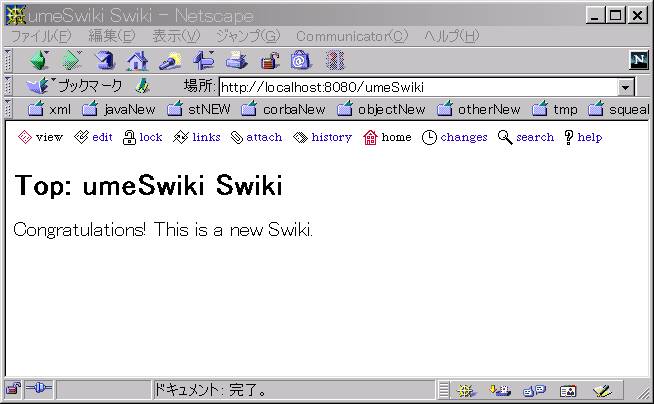The width and height of the screenshot is (654, 404).
Task: Collapse the location toolbar grip handle
Action: pos(8,86)
